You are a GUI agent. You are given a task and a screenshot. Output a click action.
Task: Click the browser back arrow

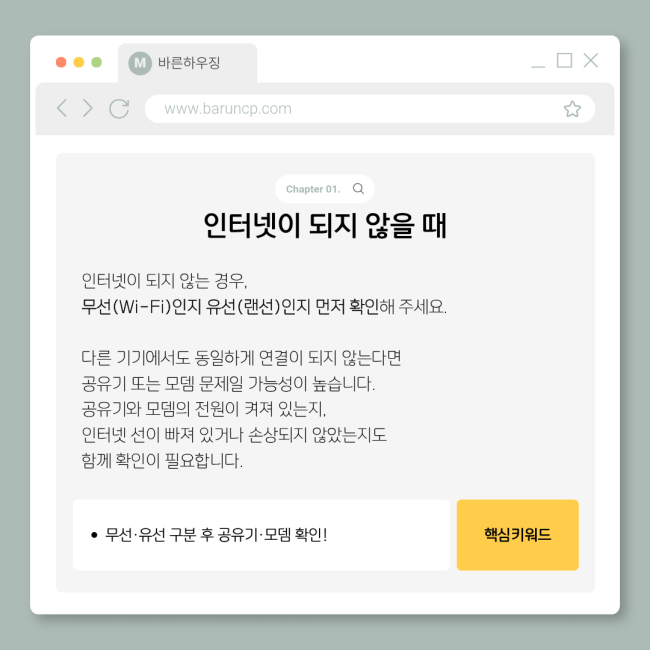tap(62, 108)
